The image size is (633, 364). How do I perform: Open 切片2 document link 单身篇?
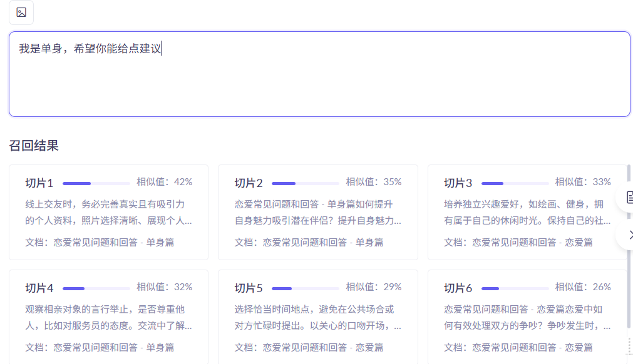coord(309,242)
